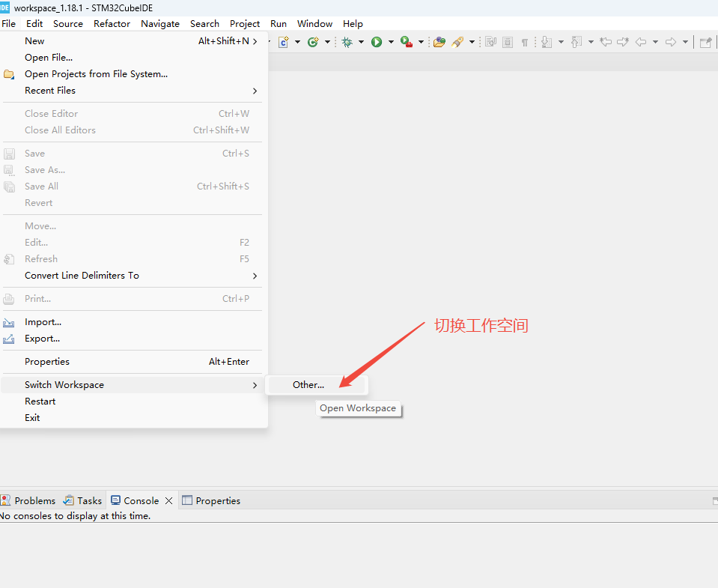718x588 pixels.
Task: Switch to the Tasks tab
Action: 83,500
